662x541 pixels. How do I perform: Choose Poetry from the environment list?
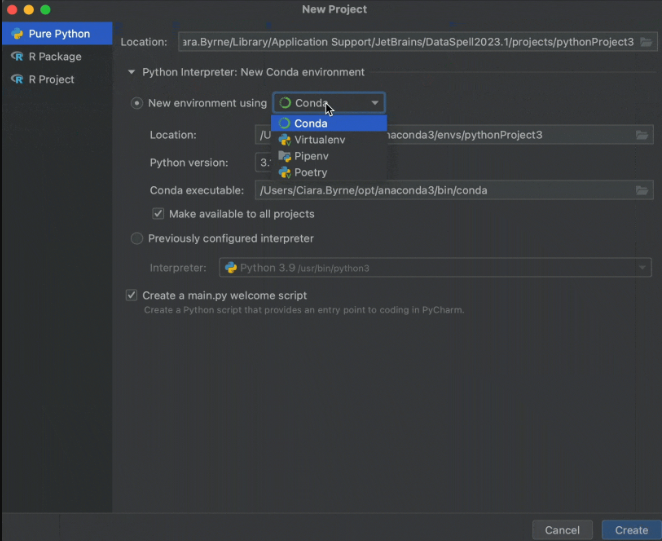click(310, 172)
